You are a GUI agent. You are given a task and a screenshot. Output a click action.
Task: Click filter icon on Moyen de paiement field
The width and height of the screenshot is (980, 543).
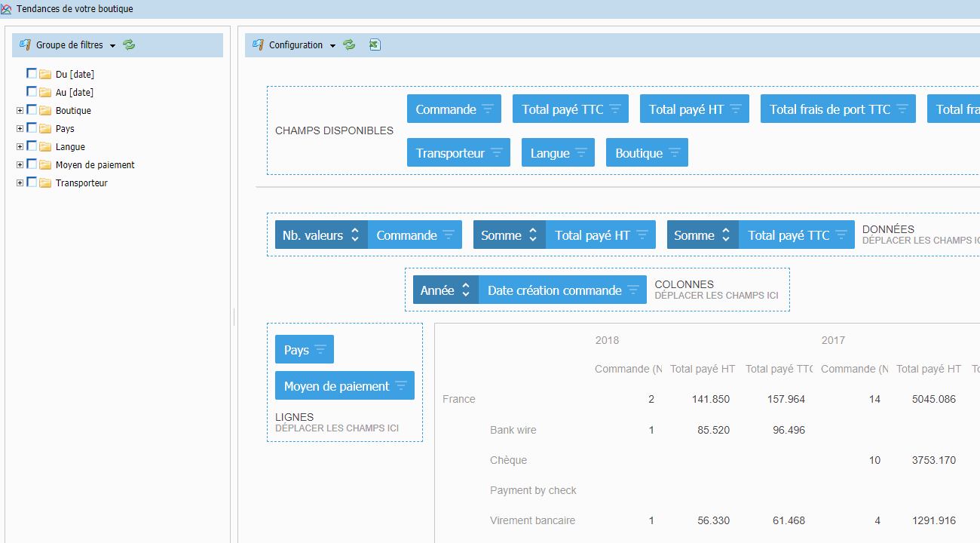tap(401, 386)
